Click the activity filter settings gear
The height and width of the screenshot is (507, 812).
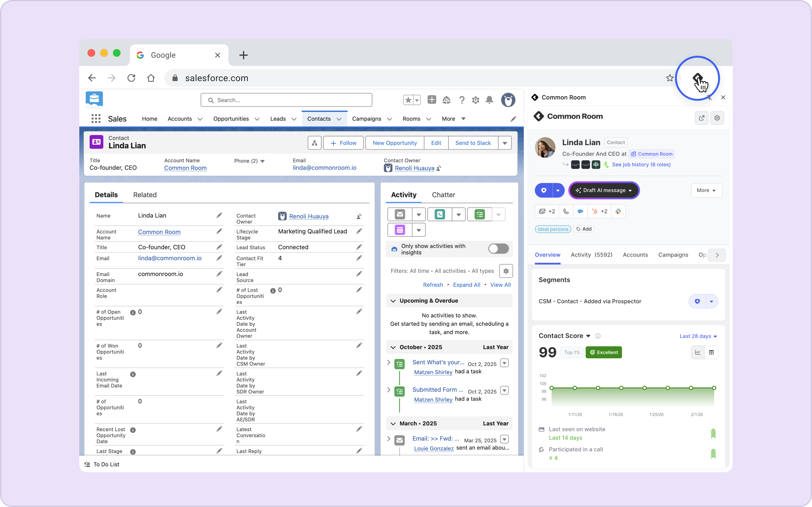click(506, 271)
